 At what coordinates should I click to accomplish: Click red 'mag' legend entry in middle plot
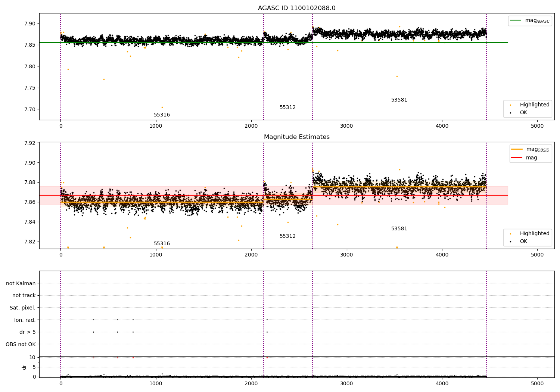tap(525, 158)
